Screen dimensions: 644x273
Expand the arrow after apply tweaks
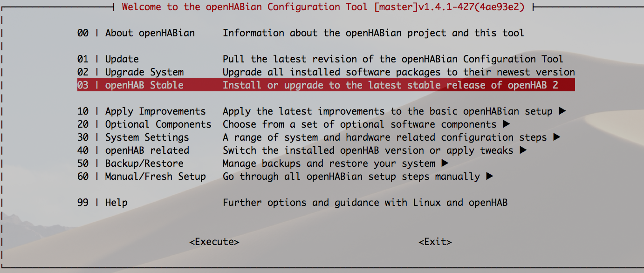pyautogui.click(x=523, y=150)
